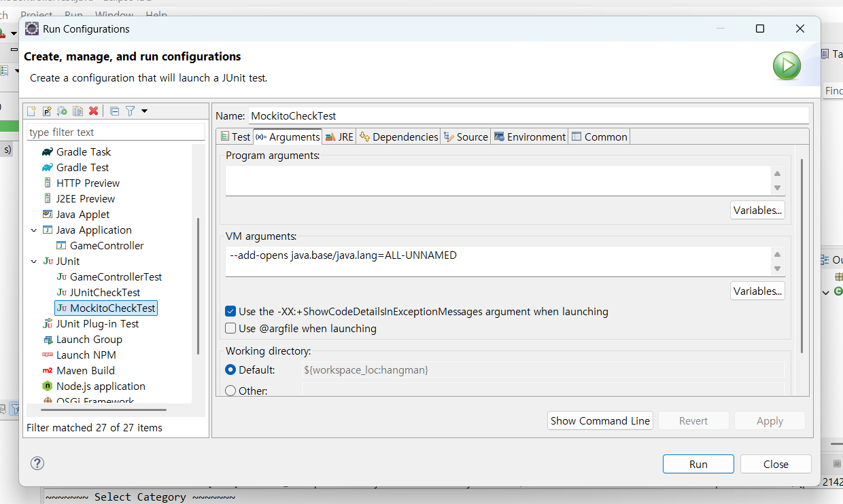Click the Launch Group icon
The height and width of the screenshot is (504, 843).
pos(47,339)
